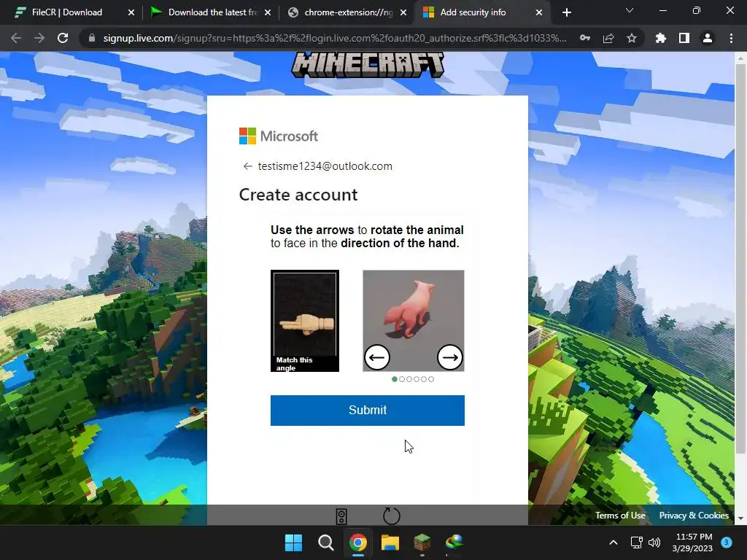The width and height of the screenshot is (747, 560).
Task: Switch to the Download the latest free tab
Action: pos(212,12)
